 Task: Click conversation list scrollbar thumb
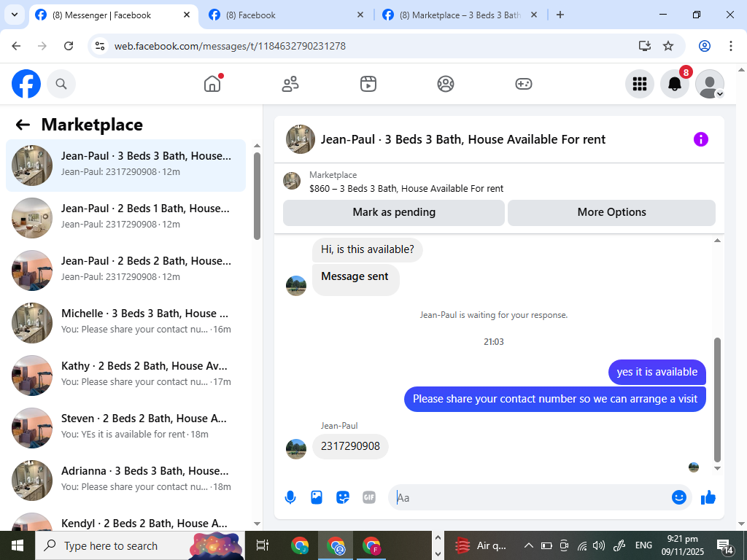pyautogui.click(x=257, y=195)
